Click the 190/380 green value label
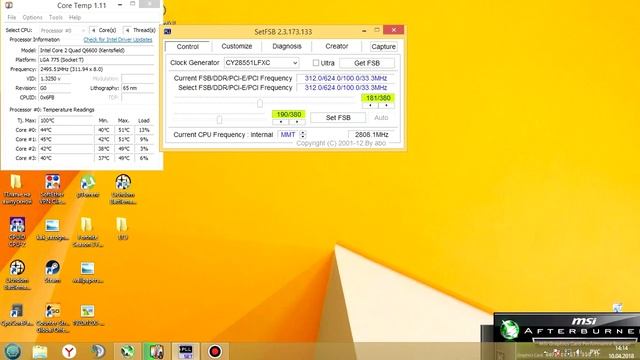The width and height of the screenshot is (640, 360). click(x=289, y=114)
